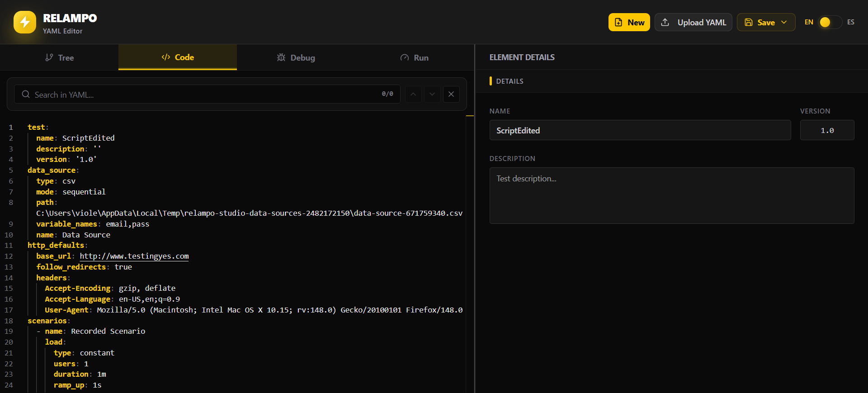
Task: Click the Name field containing ScriptEdited
Action: click(x=640, y=130)
